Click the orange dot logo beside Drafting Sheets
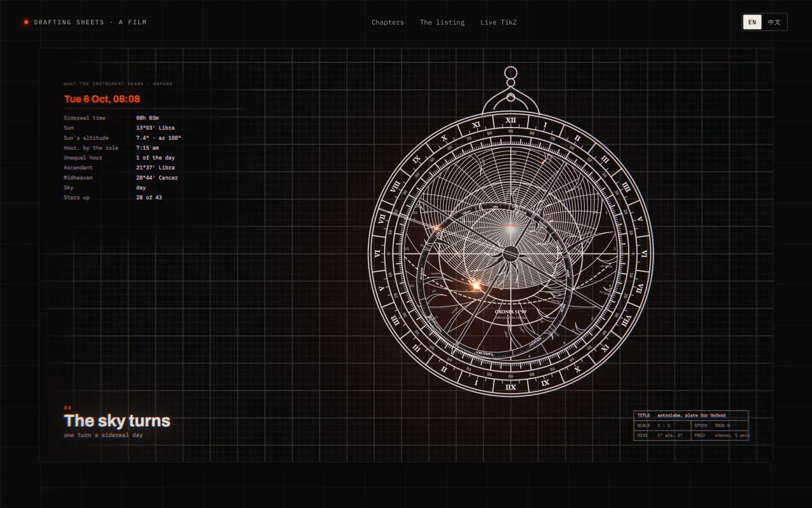Viewport: 812px width, 508px height. pyautogui.click(x=26, y=22)
